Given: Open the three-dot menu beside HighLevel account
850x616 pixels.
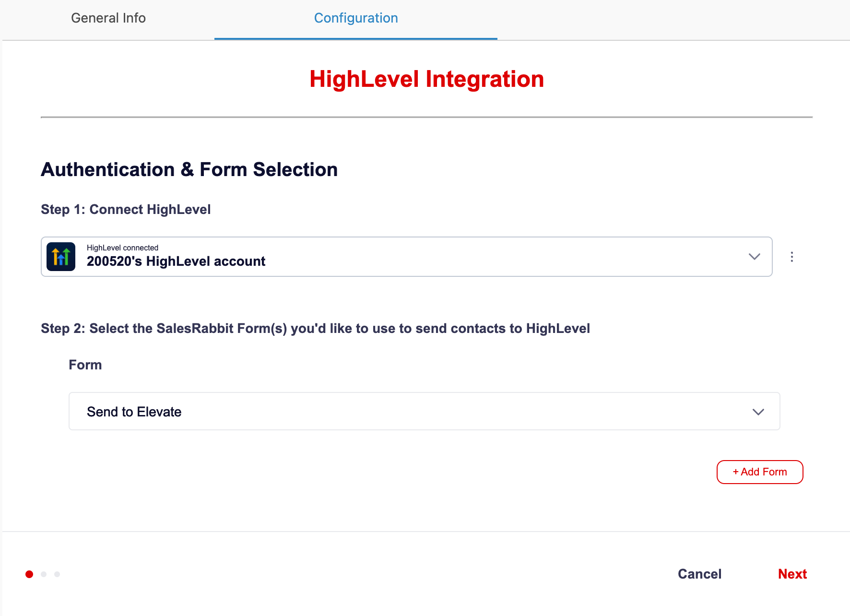Looking at the screenshot, I should pos(792,257).
